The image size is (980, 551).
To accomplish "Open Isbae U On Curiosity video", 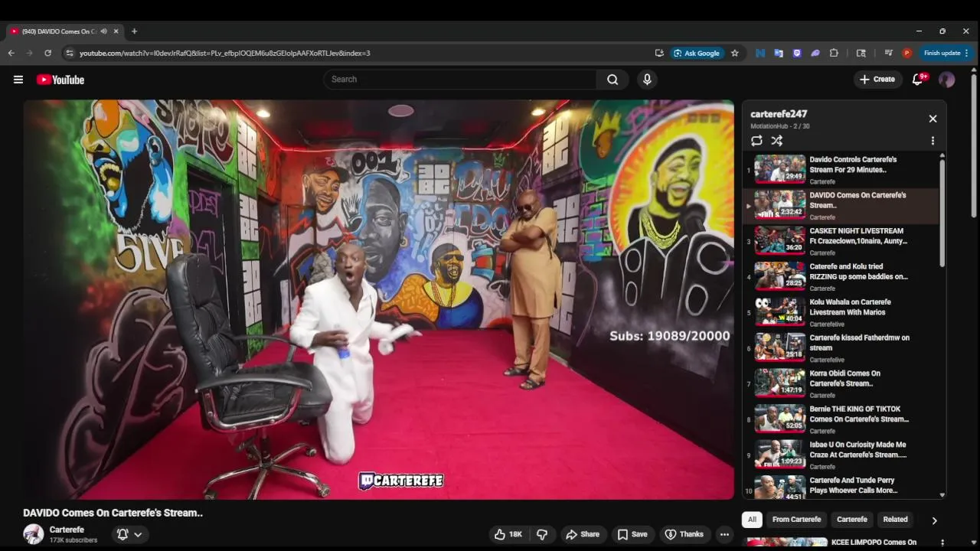I will (840, 455).
